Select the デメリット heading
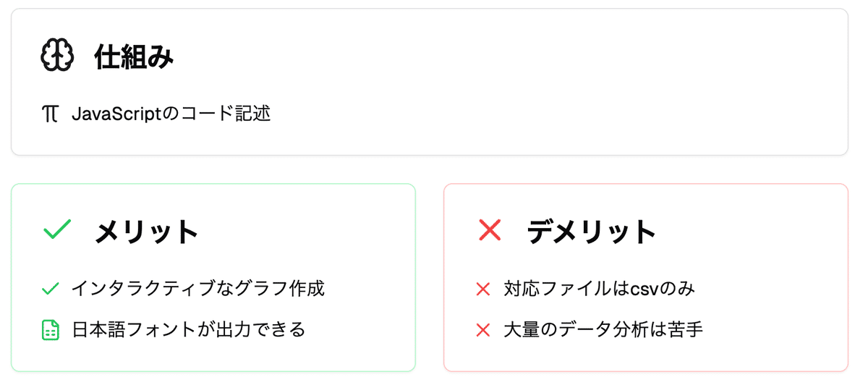The width and height of the screenshot is (868, 380). click(x=591, y=232)
